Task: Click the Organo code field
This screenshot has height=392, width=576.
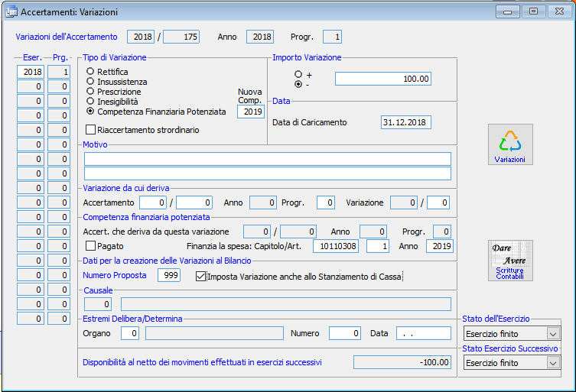Action: point(130,333)
